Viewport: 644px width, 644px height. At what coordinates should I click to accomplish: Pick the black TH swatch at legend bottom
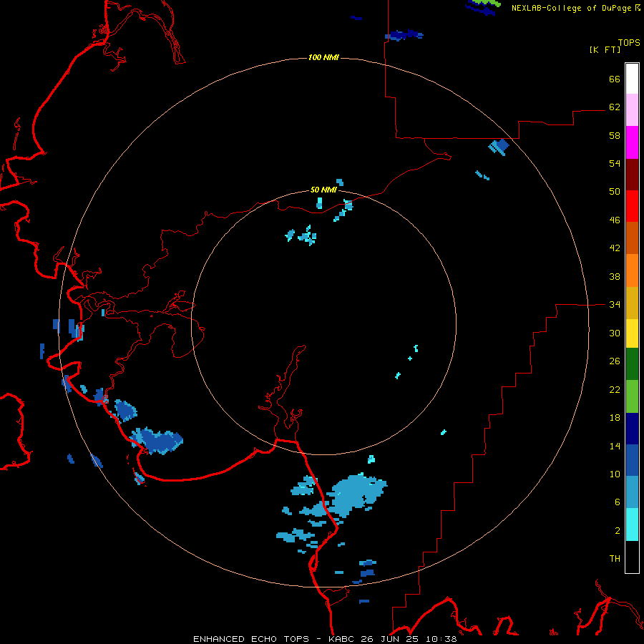(632, 557)
